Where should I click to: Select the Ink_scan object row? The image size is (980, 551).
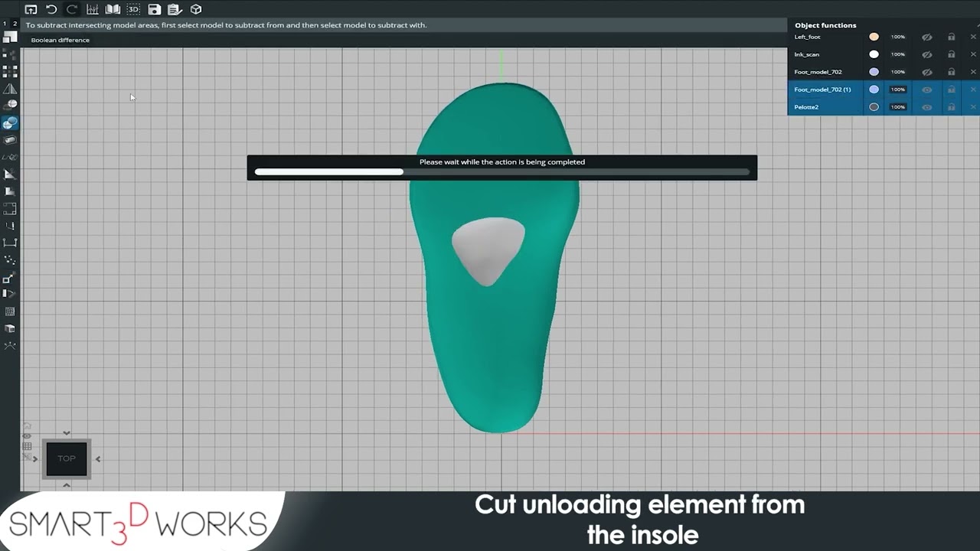[884, 54]
